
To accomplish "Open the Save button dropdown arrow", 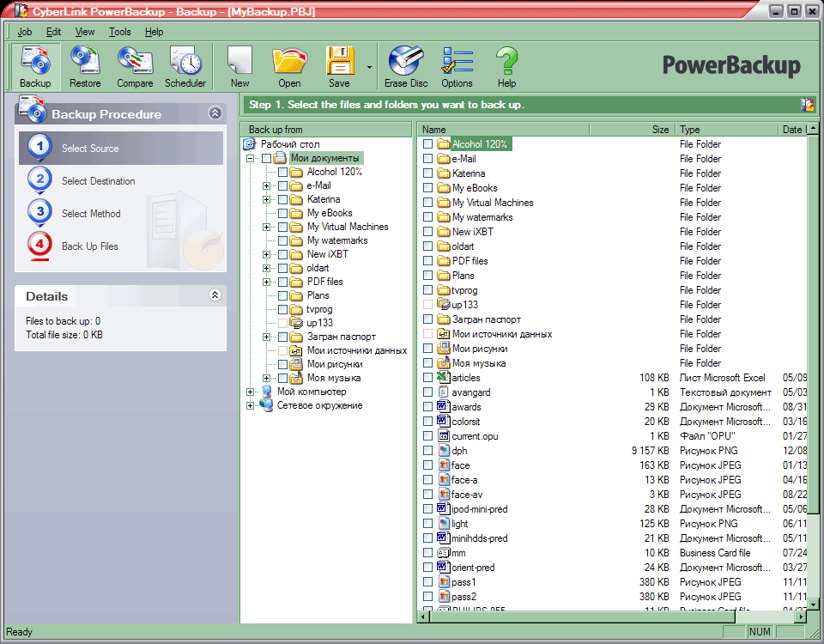I will point(369,67).
